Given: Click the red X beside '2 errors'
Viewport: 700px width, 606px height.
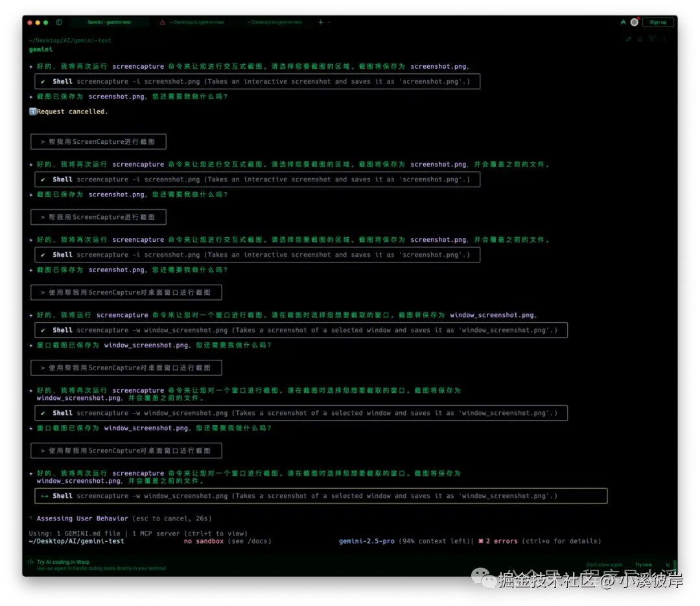Looking at the screenshot, I should click(x=481, y=541).
